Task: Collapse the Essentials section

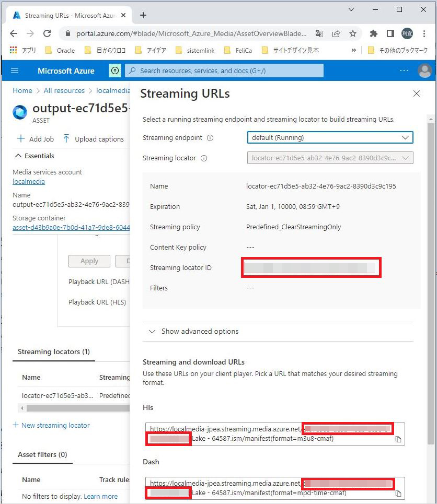Action: pos(34,156)
